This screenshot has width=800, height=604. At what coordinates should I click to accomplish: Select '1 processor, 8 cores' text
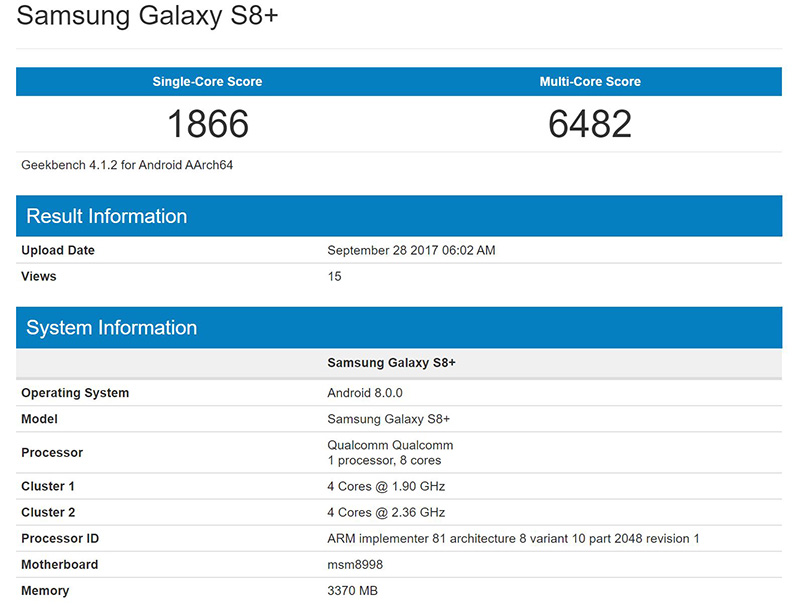[384, 461]
